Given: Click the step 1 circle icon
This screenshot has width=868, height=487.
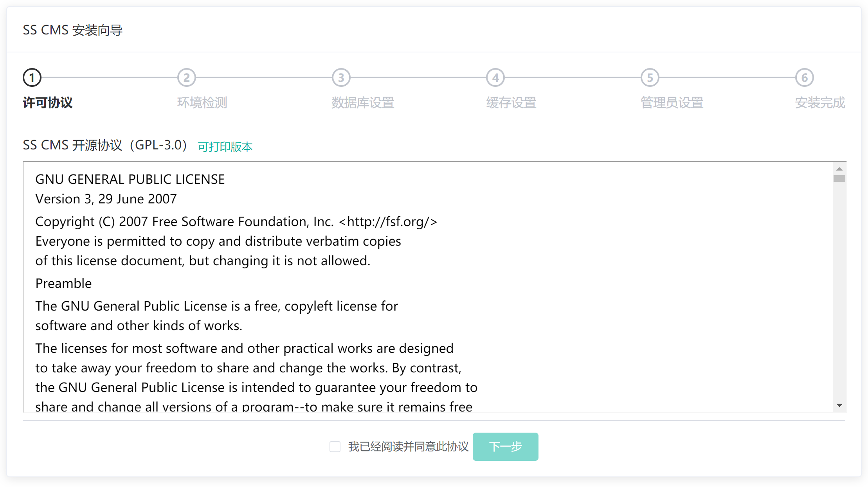Looking at the screenshot, I should 32,78.
